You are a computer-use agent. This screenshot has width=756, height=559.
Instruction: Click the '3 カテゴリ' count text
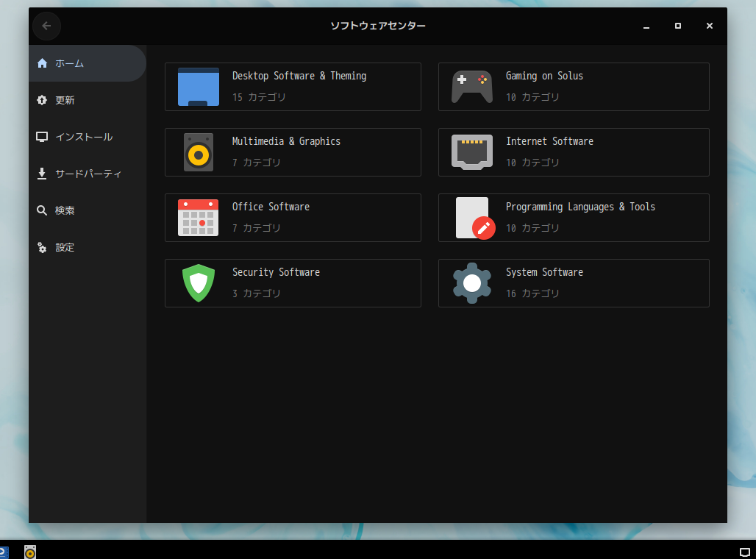pyautogui.click(x=257, y=293)
